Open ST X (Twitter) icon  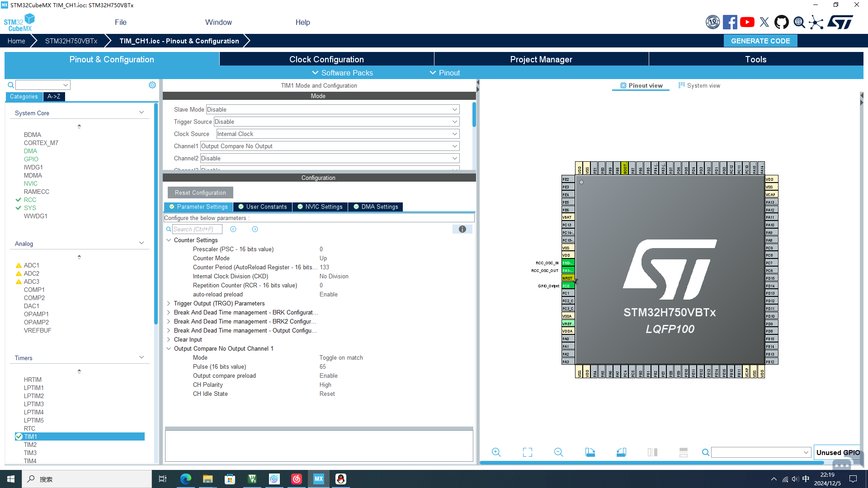(764, 22)
